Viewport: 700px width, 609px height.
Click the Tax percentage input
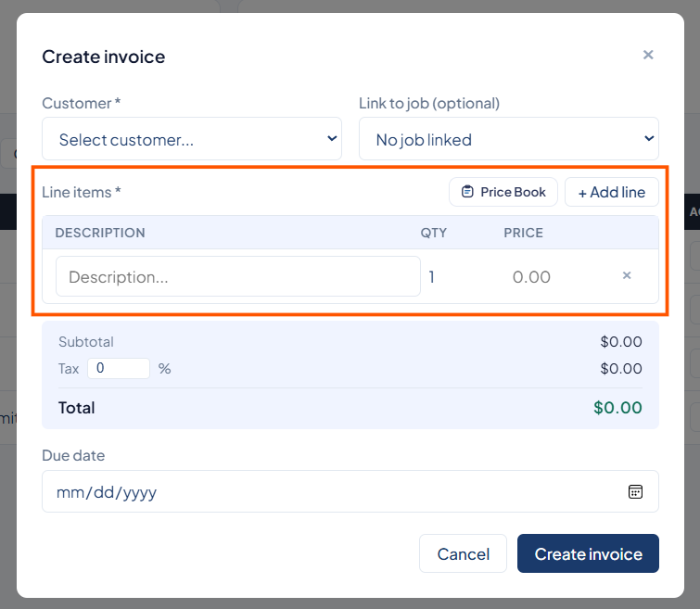click(x=119, y=368)
